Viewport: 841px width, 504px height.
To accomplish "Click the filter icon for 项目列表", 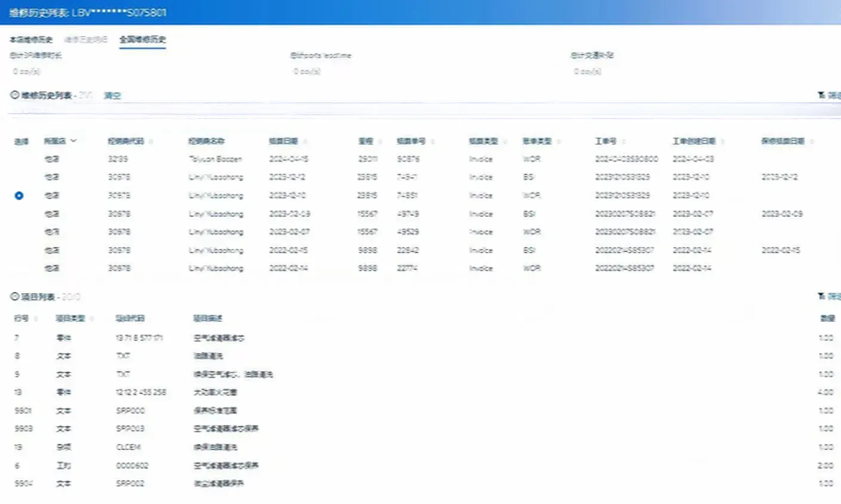I will tap(822, 296).
